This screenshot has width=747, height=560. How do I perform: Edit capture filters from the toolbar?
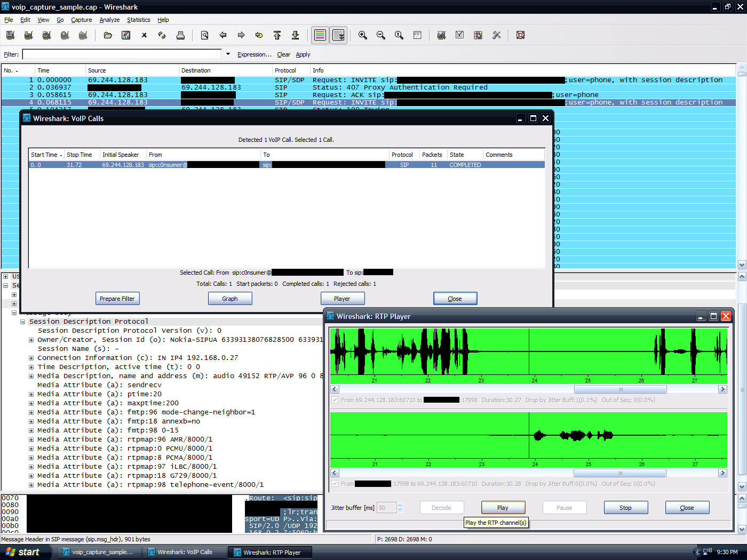(442, 35)
